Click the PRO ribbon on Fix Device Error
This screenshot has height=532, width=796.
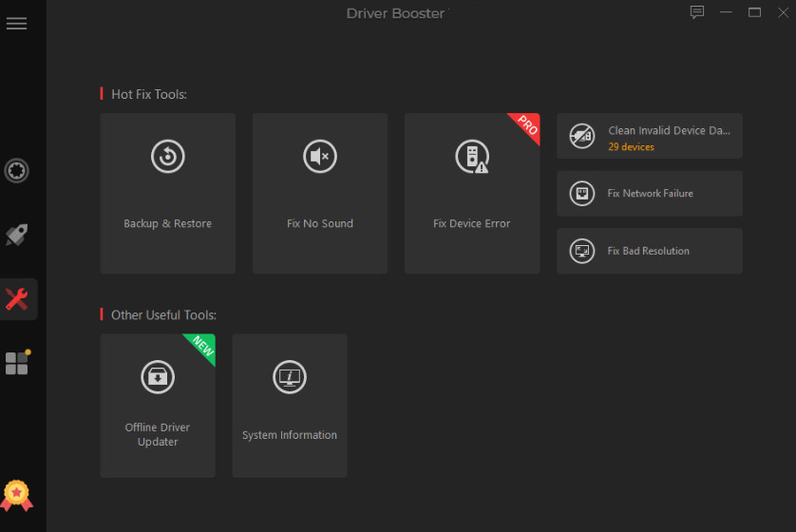[527, 124]
